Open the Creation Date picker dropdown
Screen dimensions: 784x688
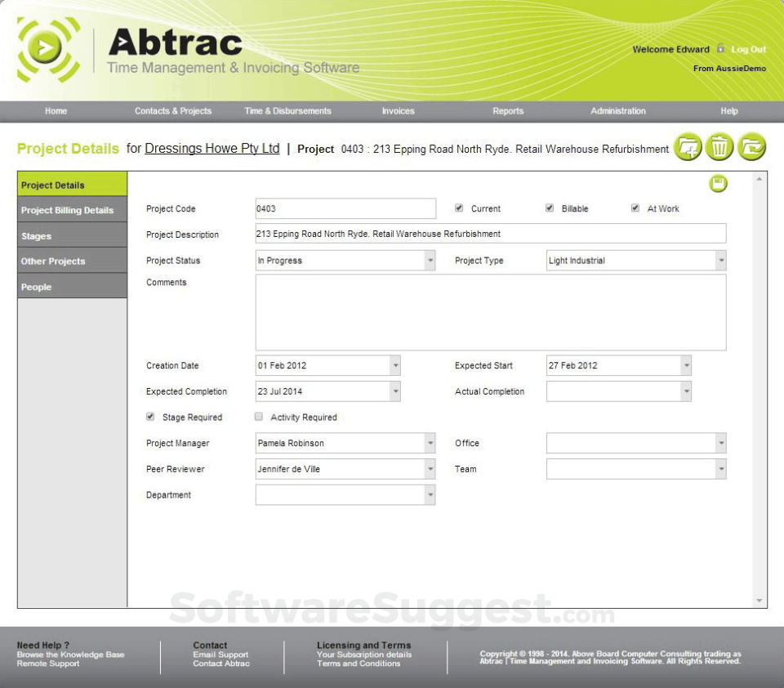tap(395, 365)
